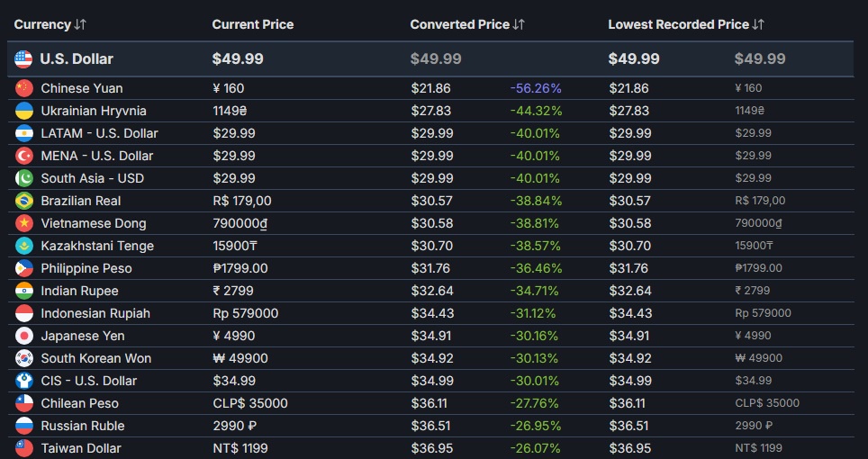Click the Current Price column header
This screenshot has height=459, width=868.
(252, 24)
